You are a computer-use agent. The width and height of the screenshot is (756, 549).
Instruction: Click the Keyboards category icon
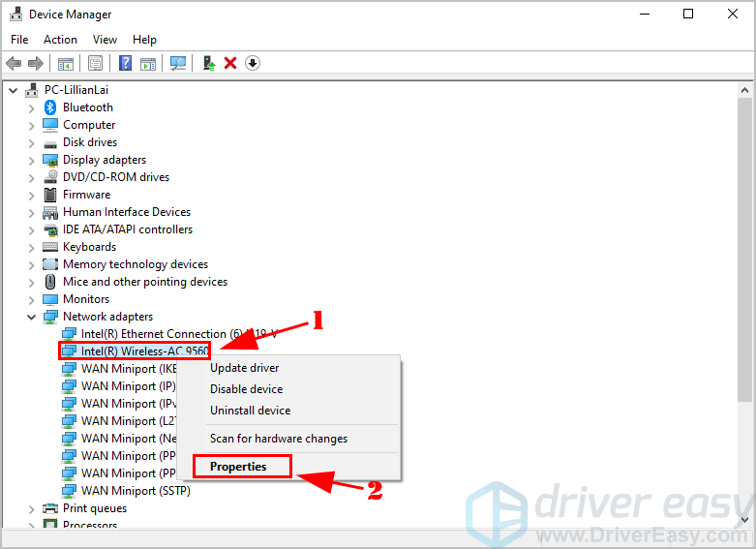click(50, 247)
